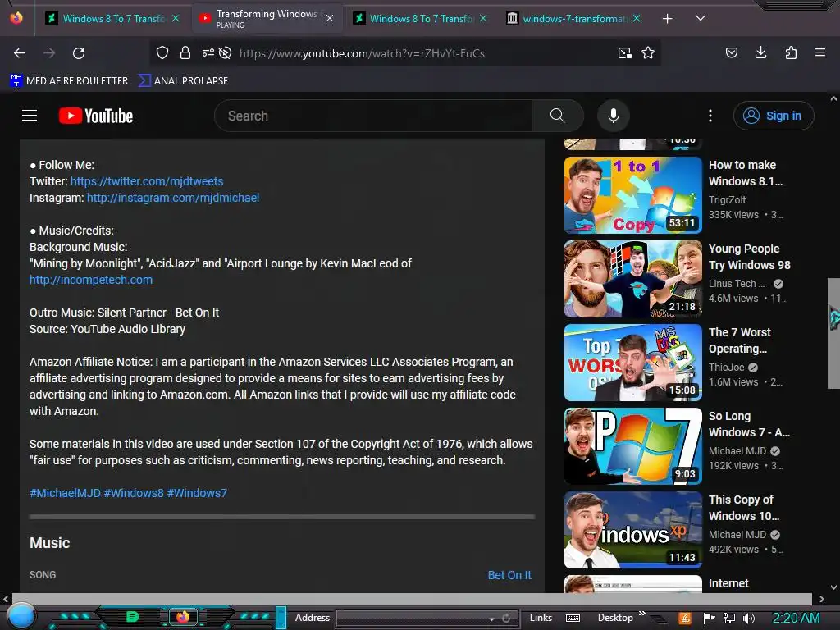
Task: Click the page vertical scrollbar thumb
Action: tap(833, 333)
